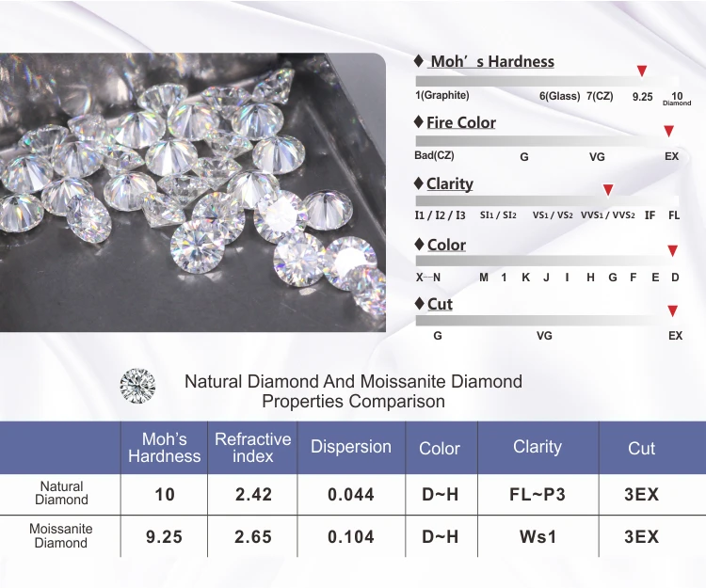Click the diamond bullet before Cut heading

point(419,304)
